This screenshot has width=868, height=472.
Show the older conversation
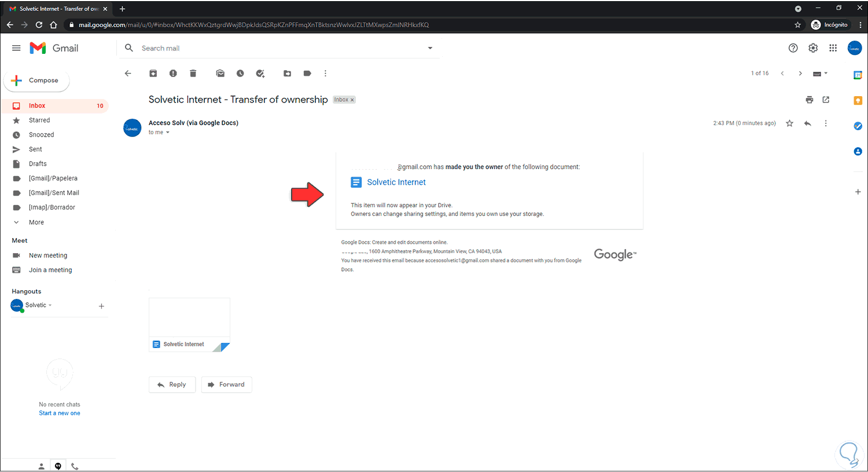(800, 74)
